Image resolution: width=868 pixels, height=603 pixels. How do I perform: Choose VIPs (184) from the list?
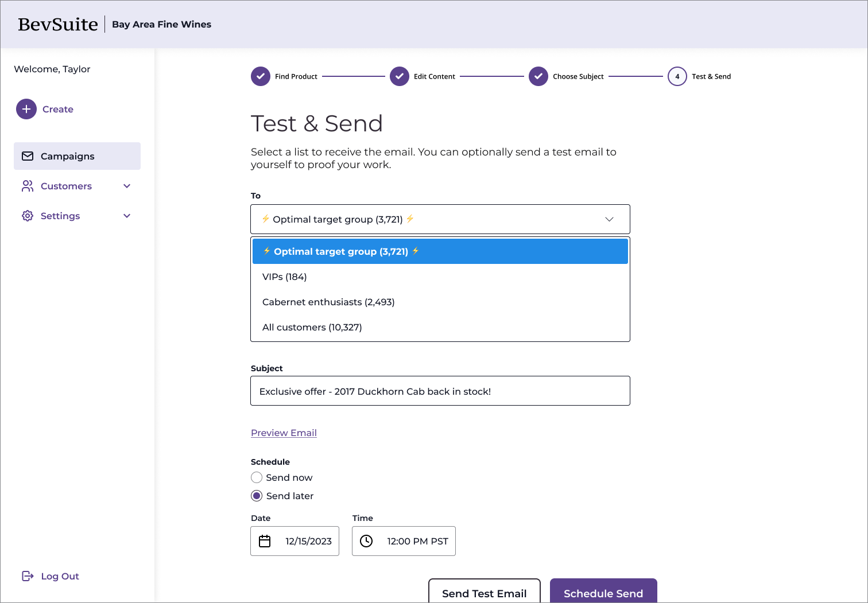pyautogui.click(x=440, y=277)
